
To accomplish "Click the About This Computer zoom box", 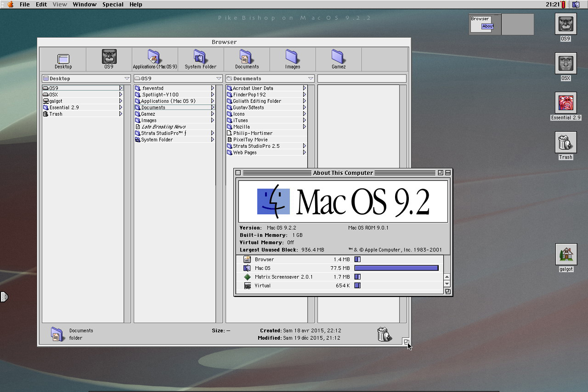I will (x=440, y=173).
